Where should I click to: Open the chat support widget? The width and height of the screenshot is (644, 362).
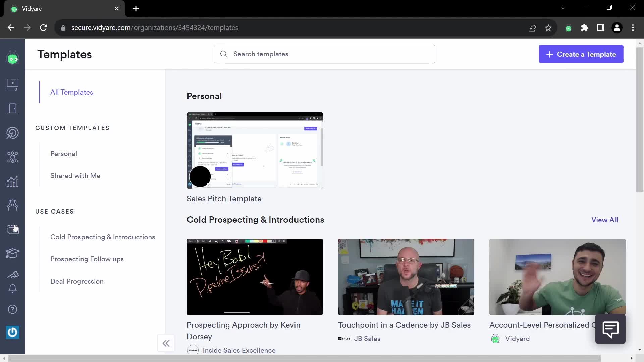tap(610, 329)
